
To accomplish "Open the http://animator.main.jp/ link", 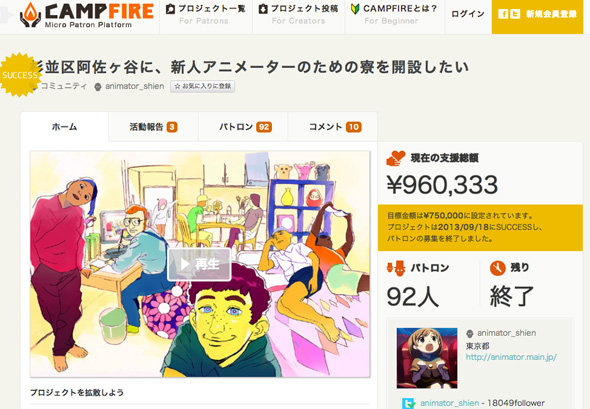I will [x=511, y=357].
